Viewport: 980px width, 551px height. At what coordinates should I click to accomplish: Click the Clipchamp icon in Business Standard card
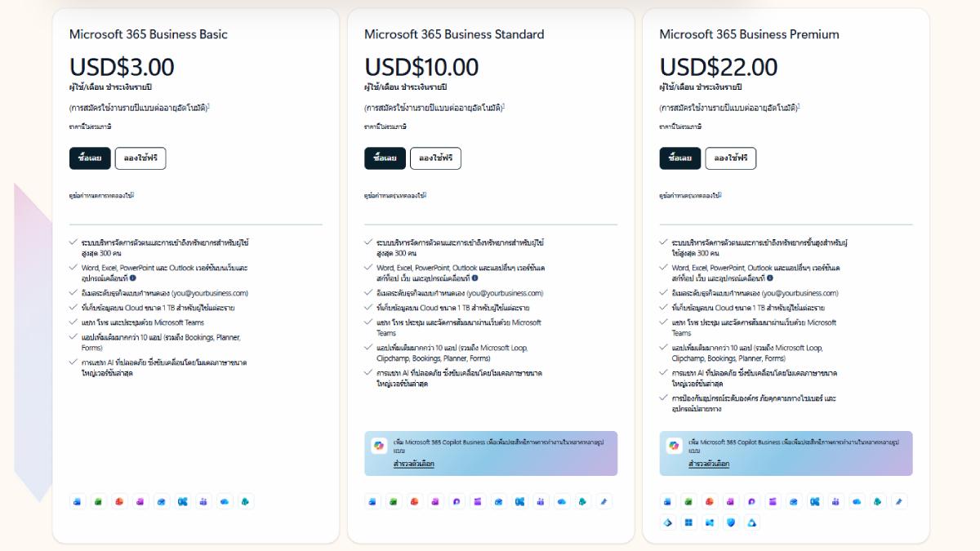coord(478,501)
